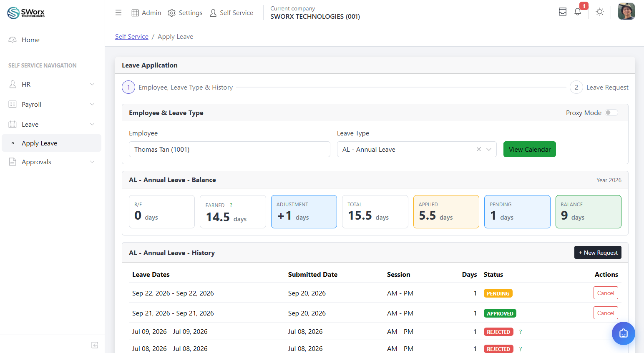The height and width of the screenshot is (353, 644).
Task: Click the Total 15.5 days card
Action: click(x=375, y=212)
